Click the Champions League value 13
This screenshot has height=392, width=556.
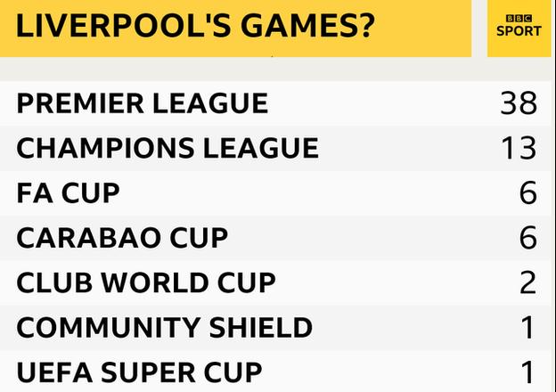pyautogui.click(x=519, y=148)
